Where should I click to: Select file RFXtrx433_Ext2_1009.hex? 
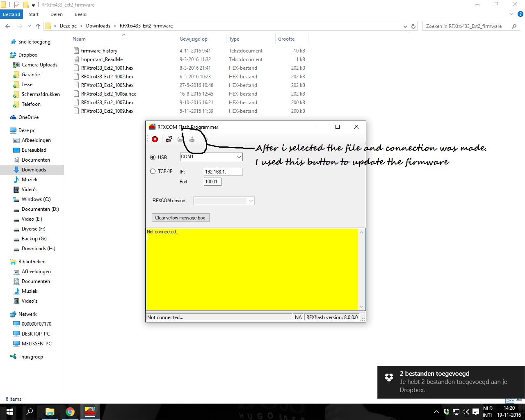(x=107, y=111)
